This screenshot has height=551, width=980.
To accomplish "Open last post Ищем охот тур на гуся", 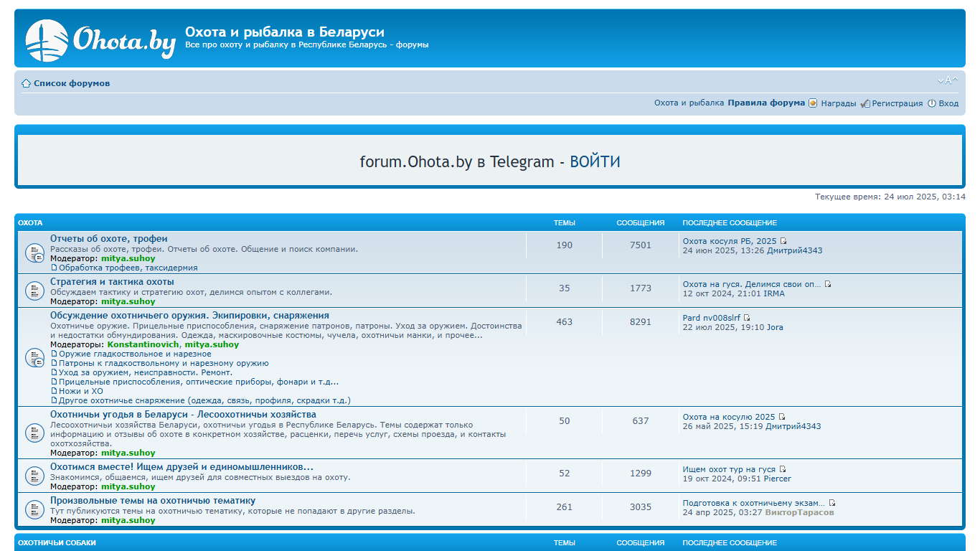I will tap(730, 469).
